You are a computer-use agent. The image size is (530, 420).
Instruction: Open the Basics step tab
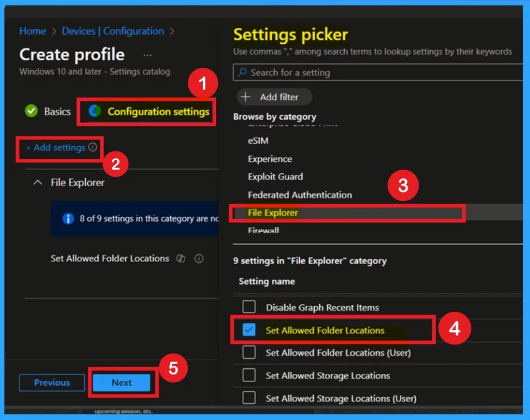tap(48, 111)
